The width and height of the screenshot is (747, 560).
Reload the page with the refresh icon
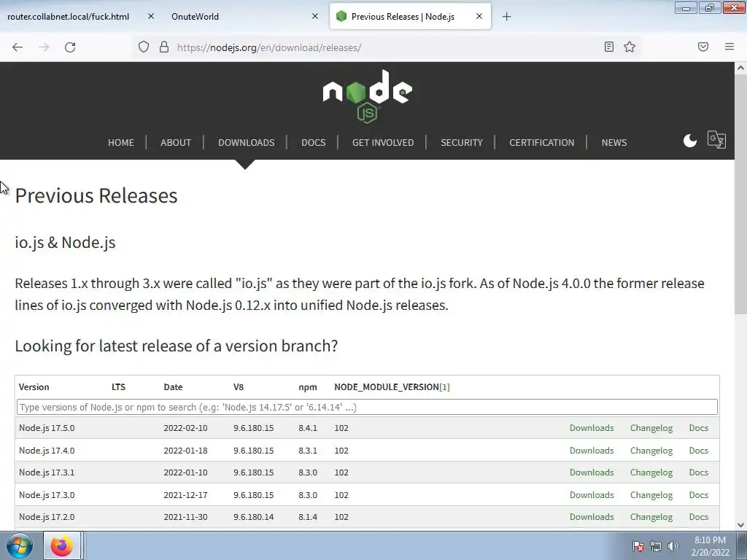pos(70,47)
